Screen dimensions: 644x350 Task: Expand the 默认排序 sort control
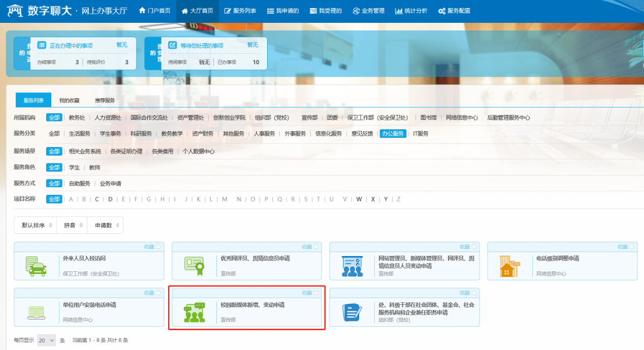[36, 225]
